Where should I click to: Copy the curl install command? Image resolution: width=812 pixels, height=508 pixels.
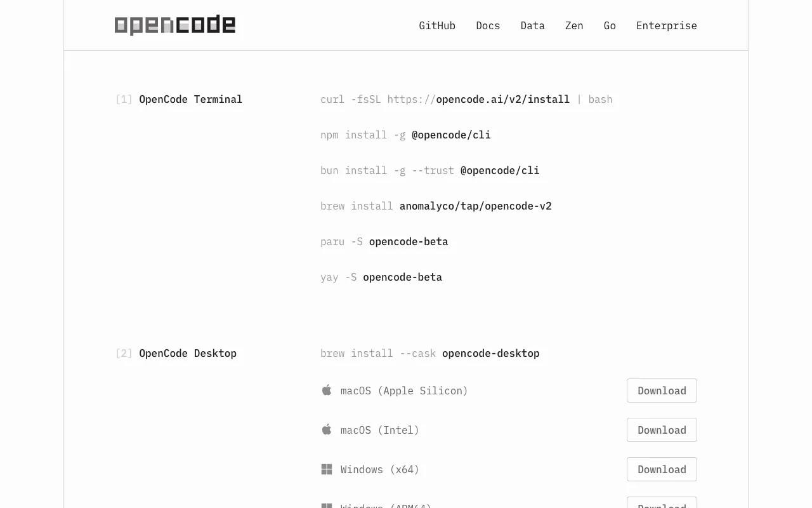pos(466,99)
